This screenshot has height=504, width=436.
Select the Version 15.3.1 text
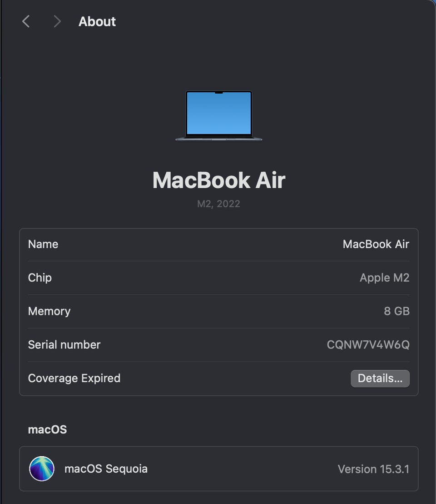click(x=373, y=469)
